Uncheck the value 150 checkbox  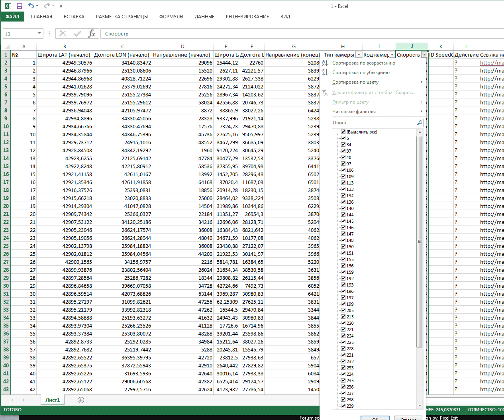pyautogui.click(x=343, y=247)
